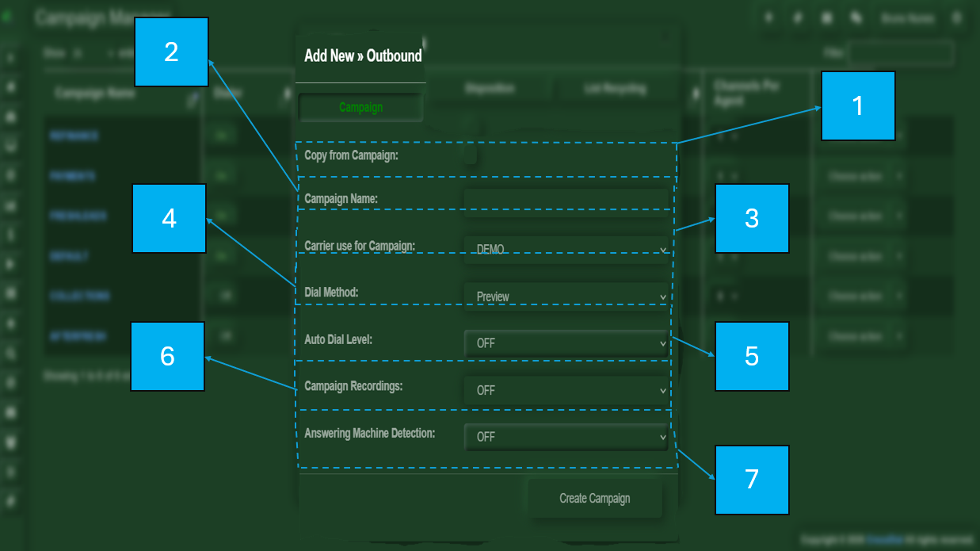Click sort icon beside Channels Per Agent
Viewport: 980px width, 551px height.
[696, 94]
